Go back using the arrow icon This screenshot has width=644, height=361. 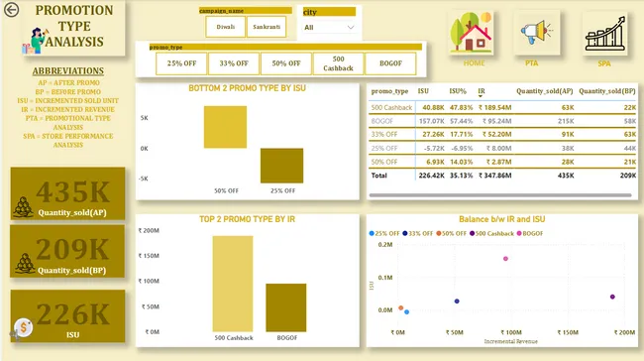[x=11, y=10]
